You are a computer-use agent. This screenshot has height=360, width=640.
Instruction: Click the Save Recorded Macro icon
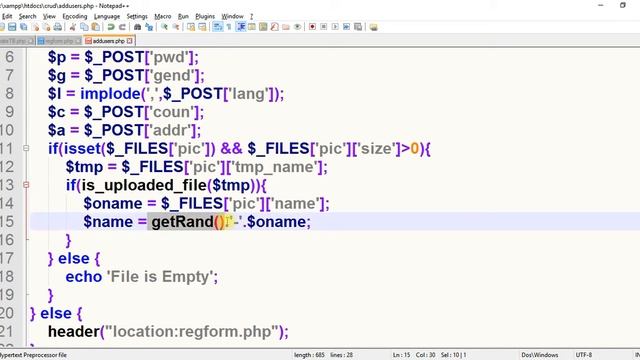pyautogui.click(x=358, y=27)
